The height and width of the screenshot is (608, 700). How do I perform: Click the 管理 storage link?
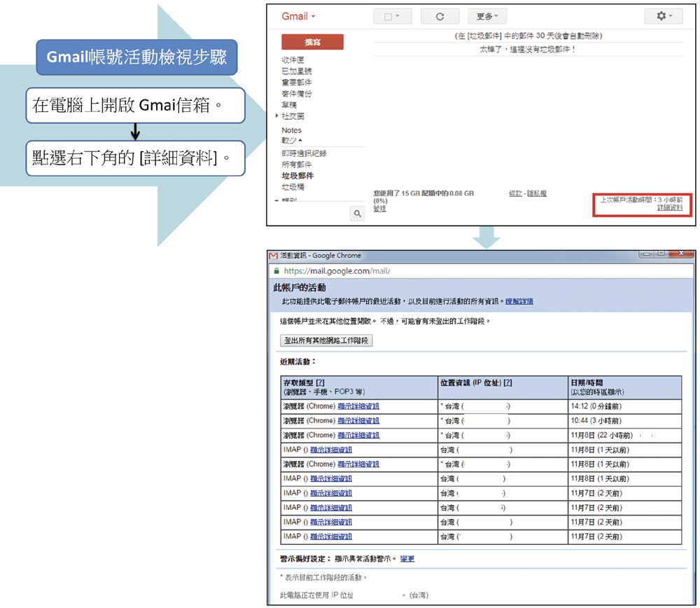(379, 209)
